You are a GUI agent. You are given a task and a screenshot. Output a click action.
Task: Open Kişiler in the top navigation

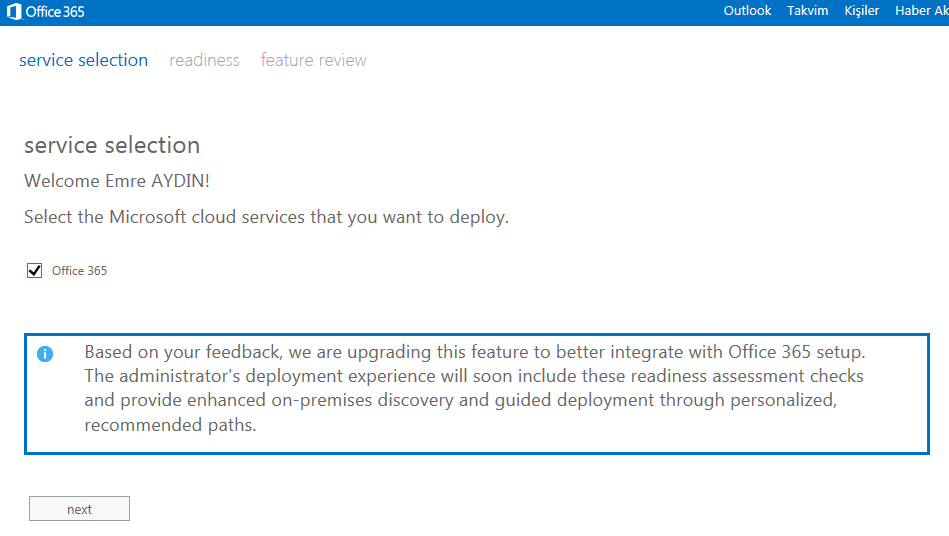(x=862, y=11)
